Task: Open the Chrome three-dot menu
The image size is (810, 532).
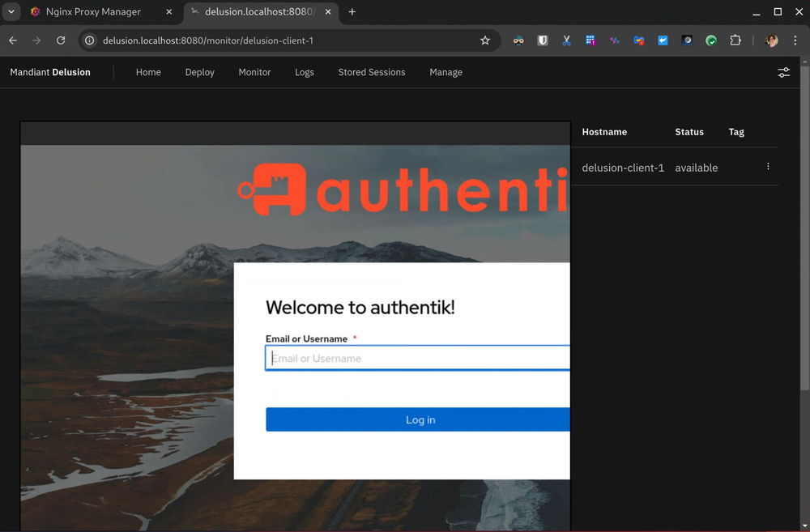Action: click(x=795, y=40)
